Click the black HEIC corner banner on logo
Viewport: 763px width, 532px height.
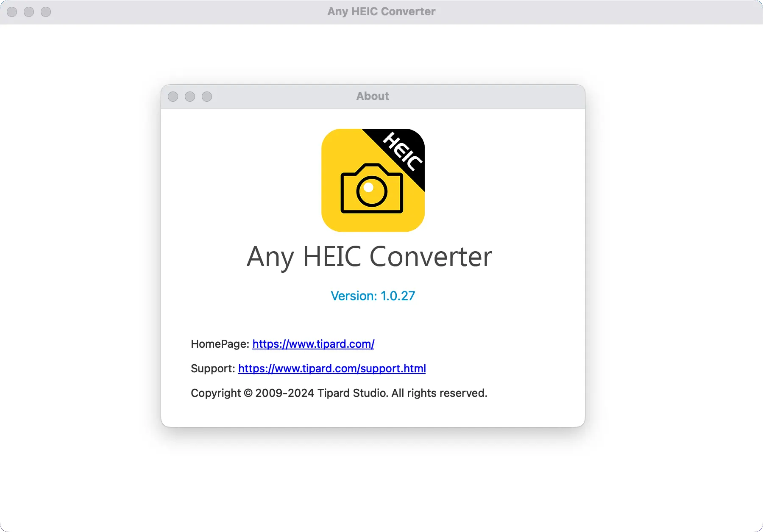click(404, 152)
